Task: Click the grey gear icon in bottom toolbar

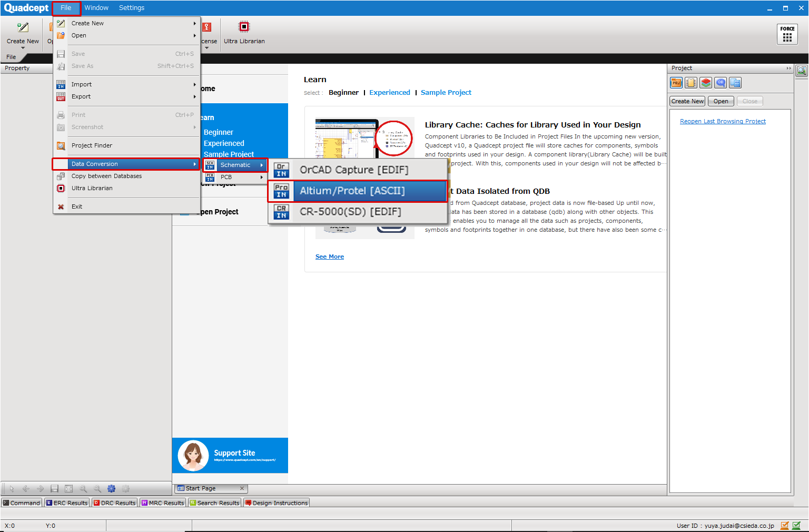Action: [125, 489]
